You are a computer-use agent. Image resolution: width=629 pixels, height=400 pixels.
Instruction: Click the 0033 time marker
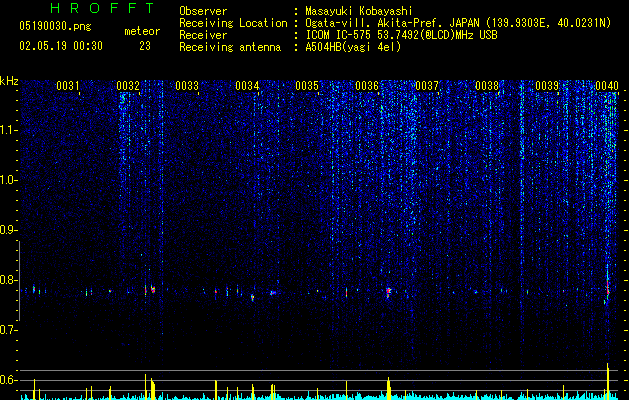[x=187, y=86]
